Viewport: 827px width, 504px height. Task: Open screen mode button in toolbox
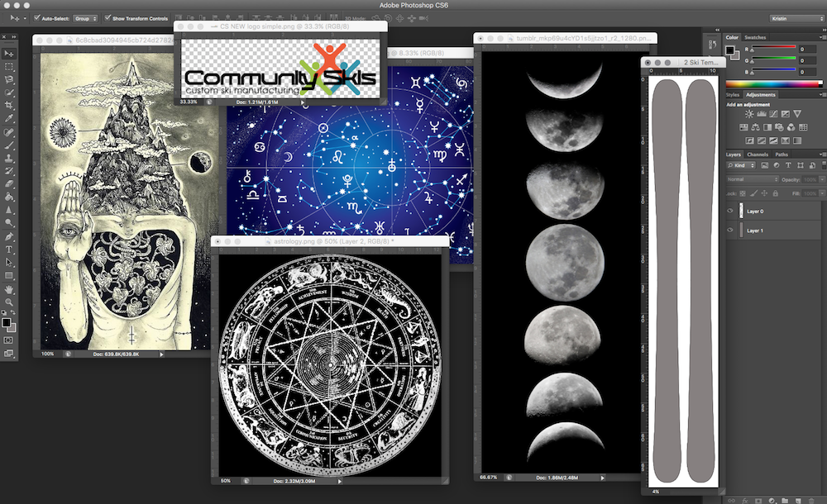(8, 354)
